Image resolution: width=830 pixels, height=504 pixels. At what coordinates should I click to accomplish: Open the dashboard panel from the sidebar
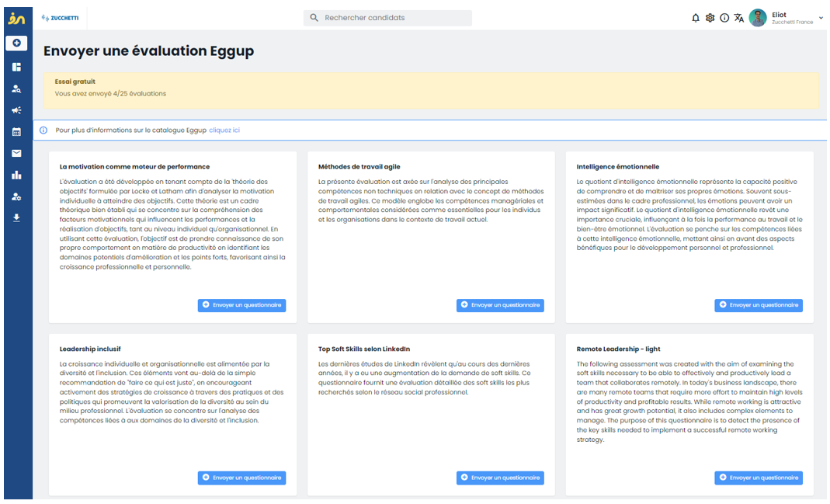16,68
